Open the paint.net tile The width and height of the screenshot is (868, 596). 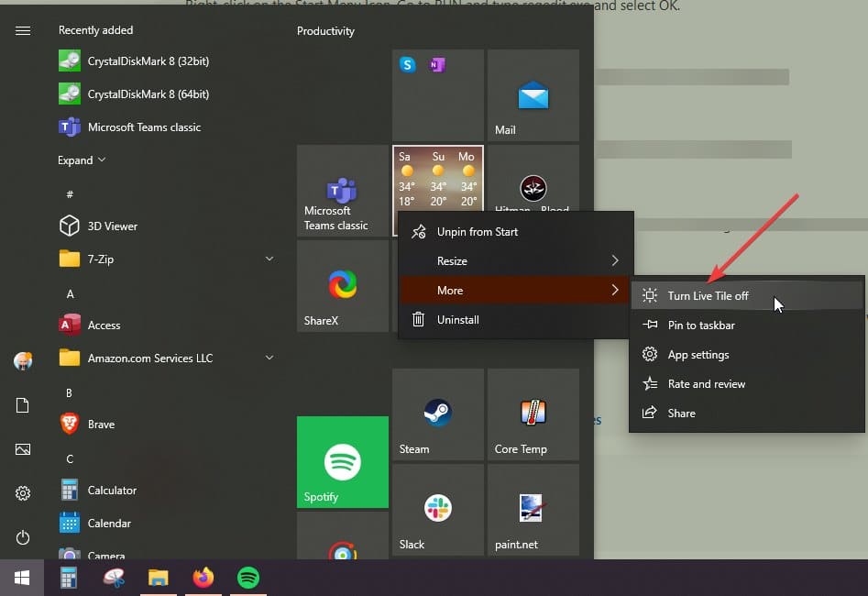tap(533, 510)
